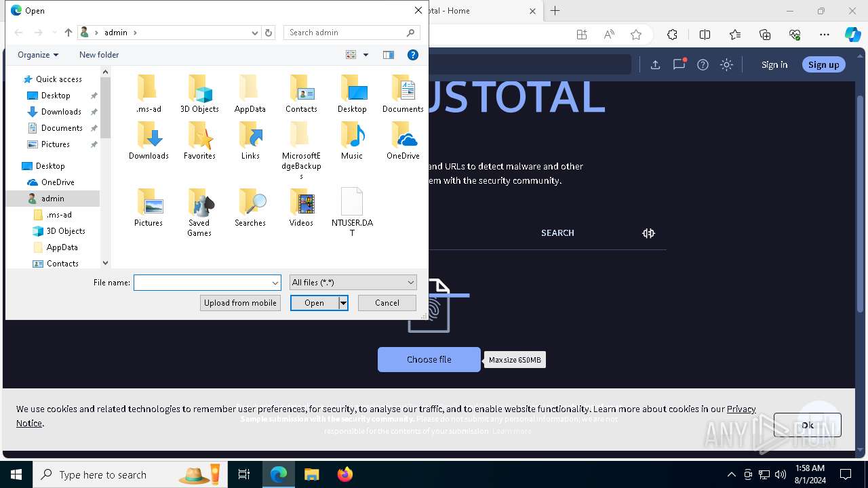Click the New folder button

coord(99,55)
